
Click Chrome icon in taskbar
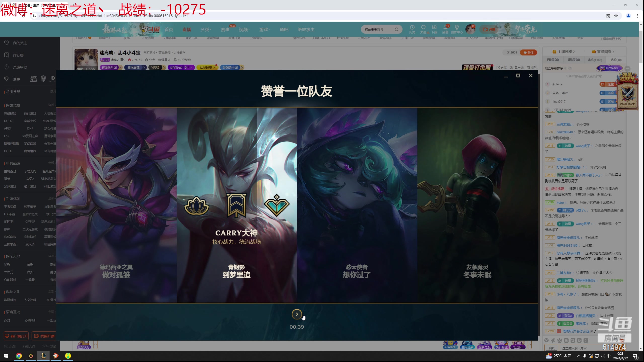click(19, 356)
